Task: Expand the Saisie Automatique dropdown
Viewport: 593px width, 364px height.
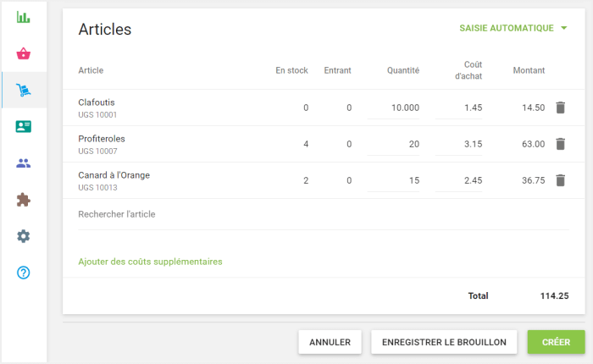Action: [513, 28]
